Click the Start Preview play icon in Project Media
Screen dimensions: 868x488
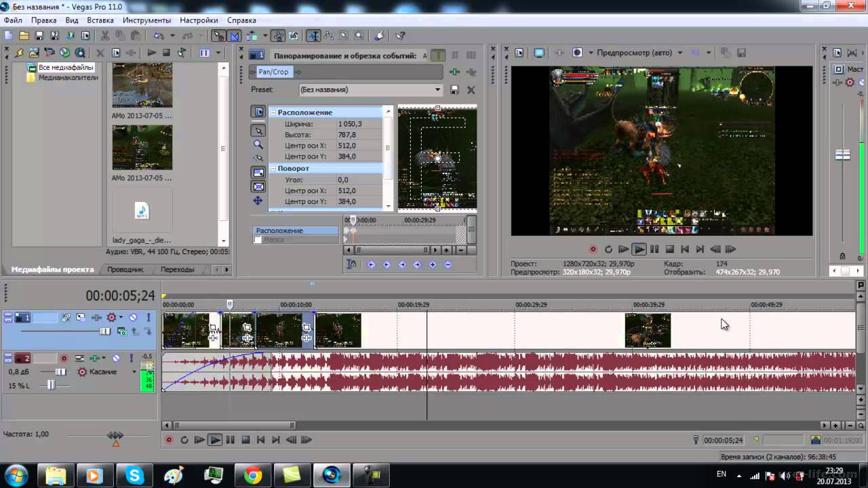[x=151, y=52]
